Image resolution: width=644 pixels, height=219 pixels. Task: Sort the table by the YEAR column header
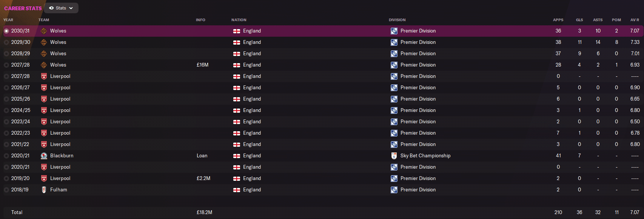[x=8, y=20]
